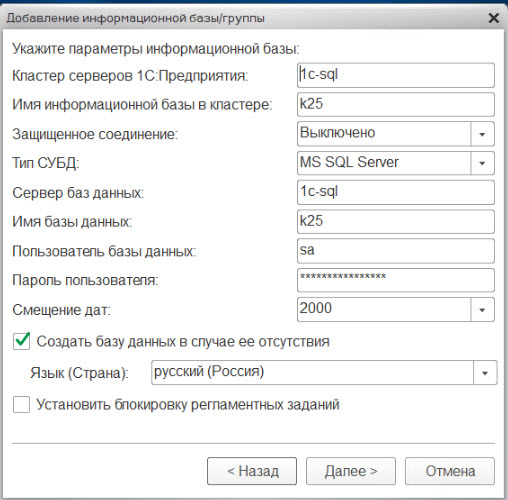Click the database name field
The height and width of the screenshot is (500, 508).
pos(396,222)
